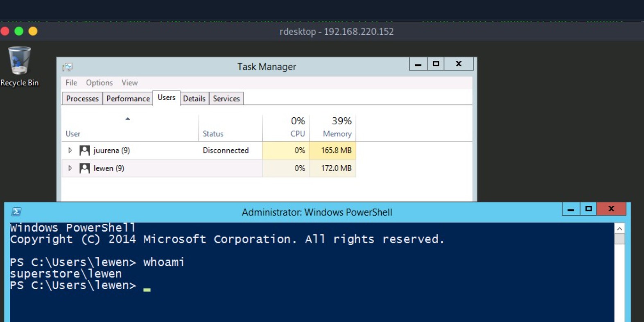This screenshot has height=322, width=644.
Task: Open the Options menu in Task Manager
Action: [x=99, y=83]
